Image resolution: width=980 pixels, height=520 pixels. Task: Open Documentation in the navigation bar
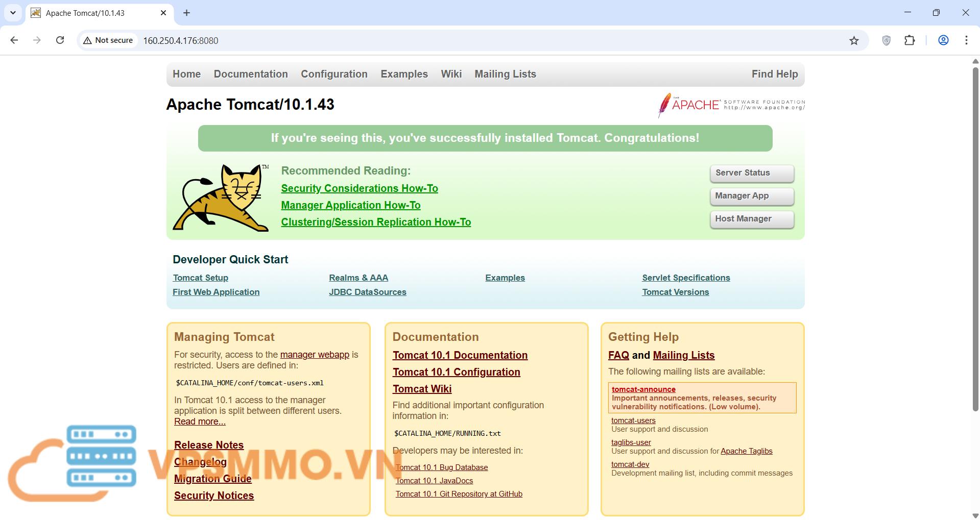pos(251,74)
